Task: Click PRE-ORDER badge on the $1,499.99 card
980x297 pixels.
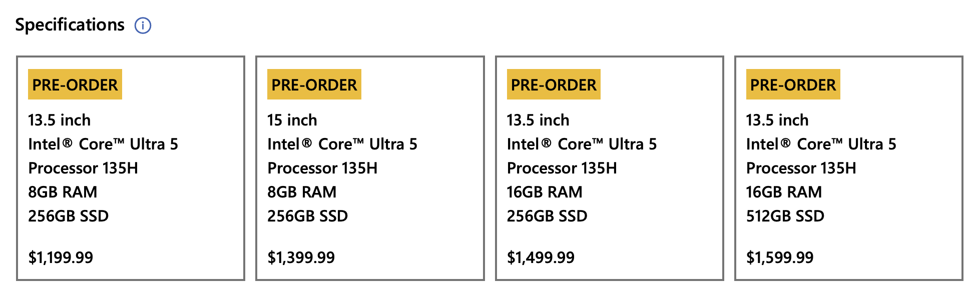Action: 554,84
